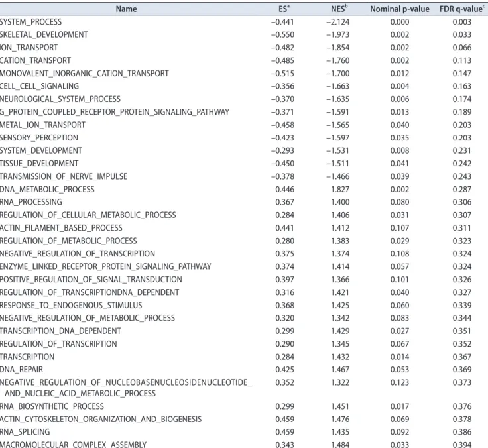
Task: Select TRANSMISSION_OF_NERVE_IMPULSE row name
Action: tap(64, 176)
